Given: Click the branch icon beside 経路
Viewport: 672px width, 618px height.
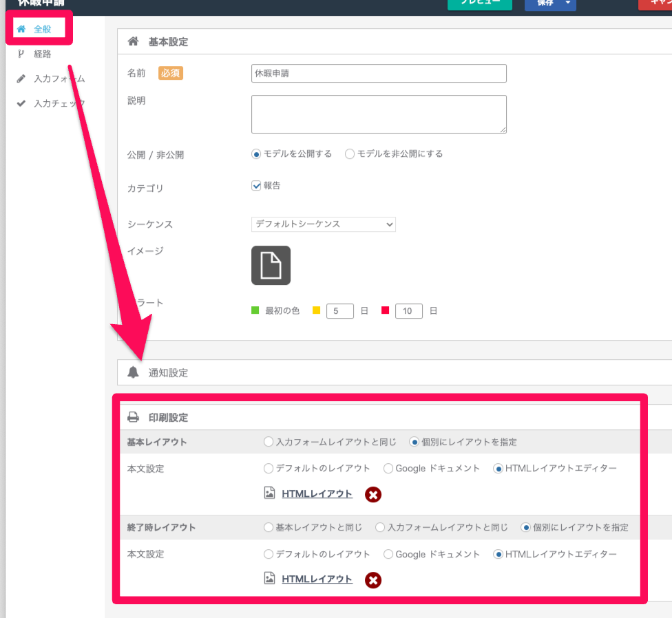Looking at the screenshot, I should click(x=21, y=54).
